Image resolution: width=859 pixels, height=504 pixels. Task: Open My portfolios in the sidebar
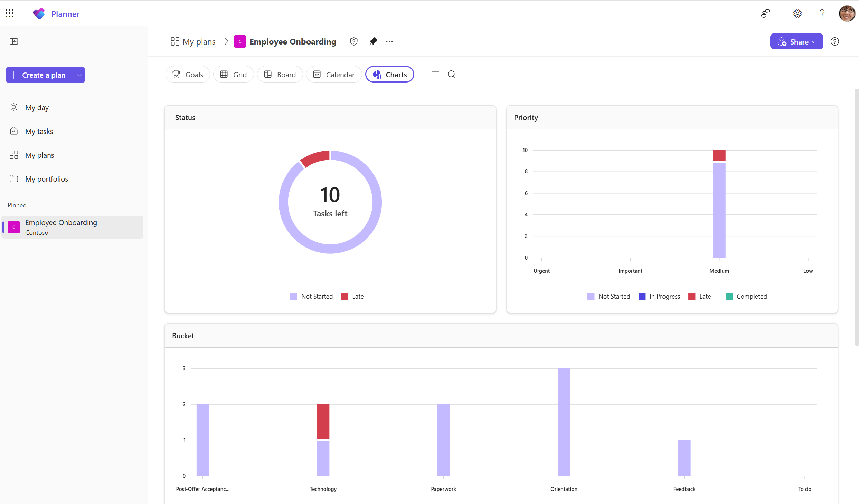(46, 178)
